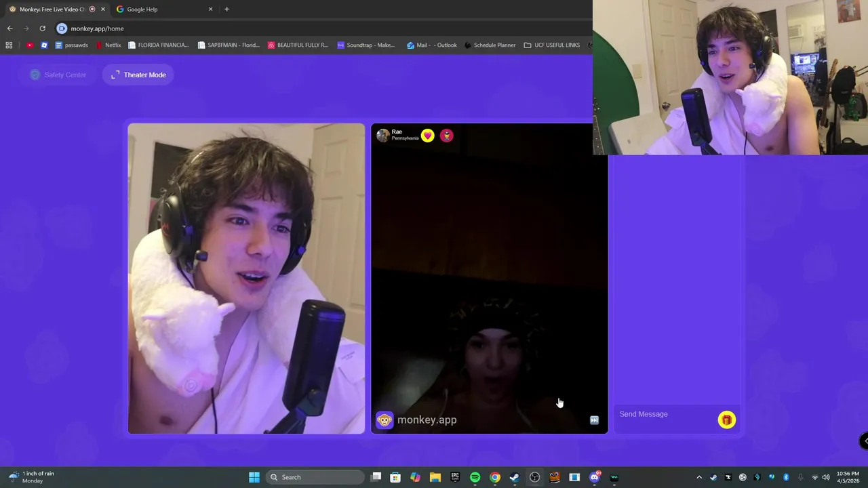The height and width of the screenshot is (488, 868).
Task: Switch to OBS Studio in the taskbar
Action: [x=534, y=477]
